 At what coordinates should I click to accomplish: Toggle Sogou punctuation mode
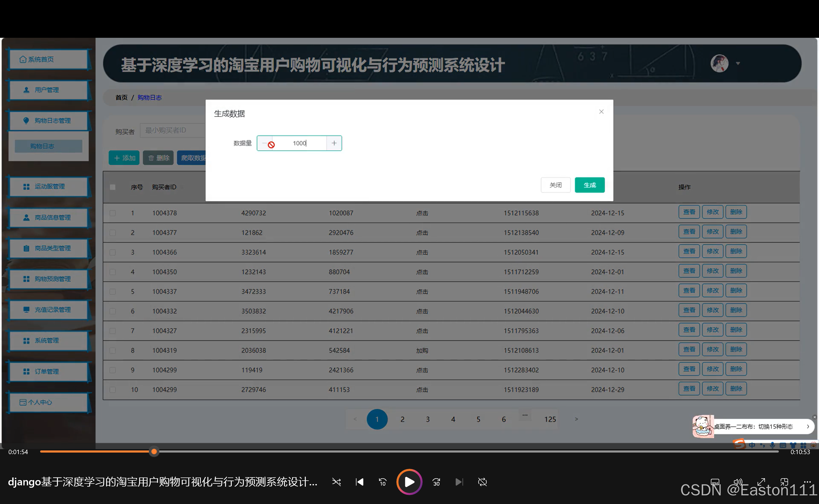(x=762, y=445)
